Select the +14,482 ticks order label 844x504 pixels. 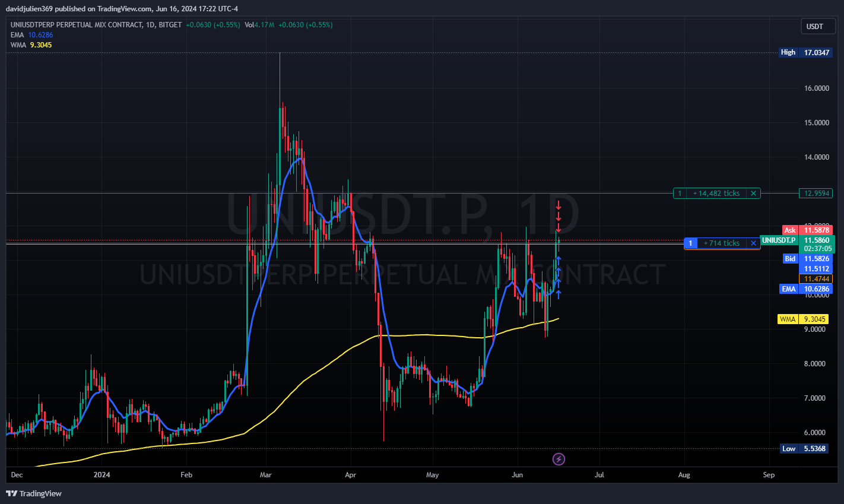(x=716, y=193)
